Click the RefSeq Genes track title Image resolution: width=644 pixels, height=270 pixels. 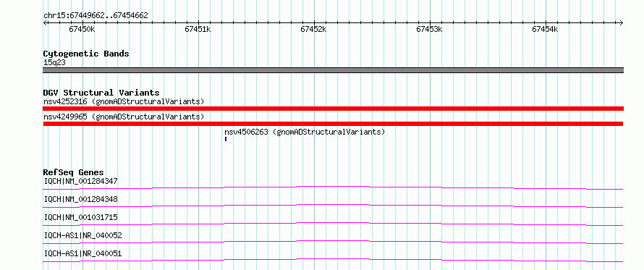pos(74,172)
